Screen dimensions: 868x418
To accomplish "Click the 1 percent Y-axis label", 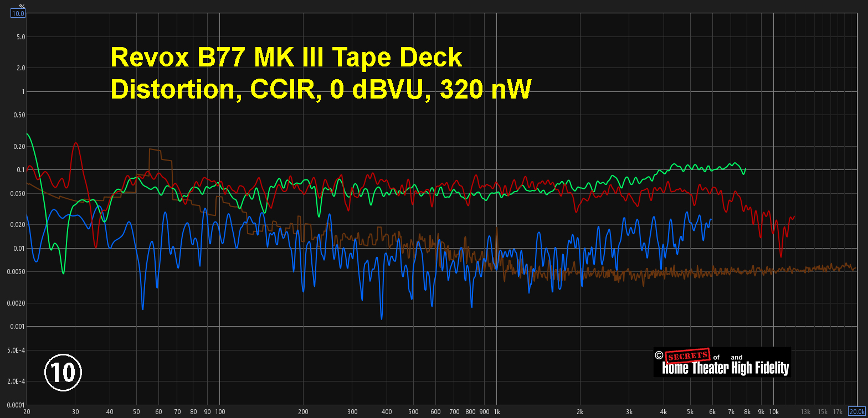I will tap(22, 91).
